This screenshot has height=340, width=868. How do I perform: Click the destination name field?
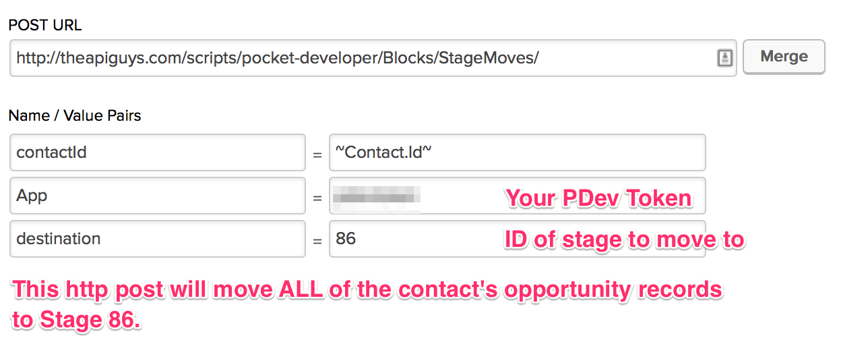pyautogui.click(x=158, y=239)
